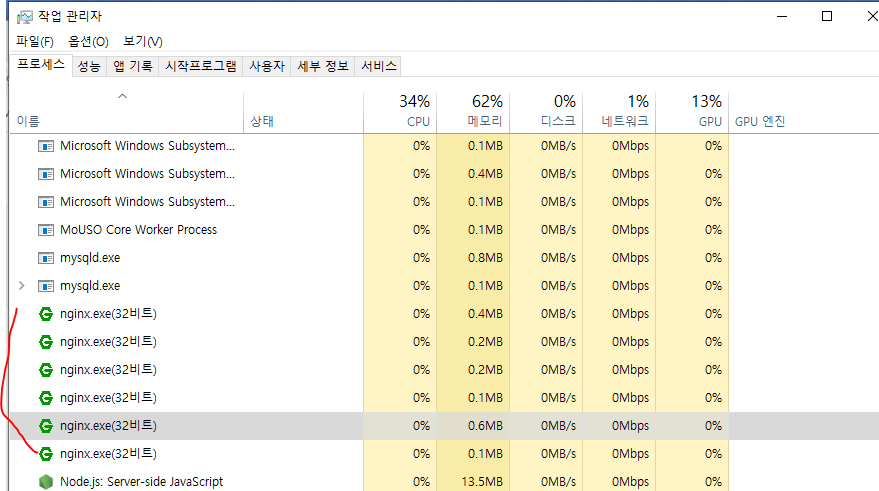879x491 pixels.
Task: Select Microsoft Windows Subsystem name with 0.4MB
Action: (147, 174)
